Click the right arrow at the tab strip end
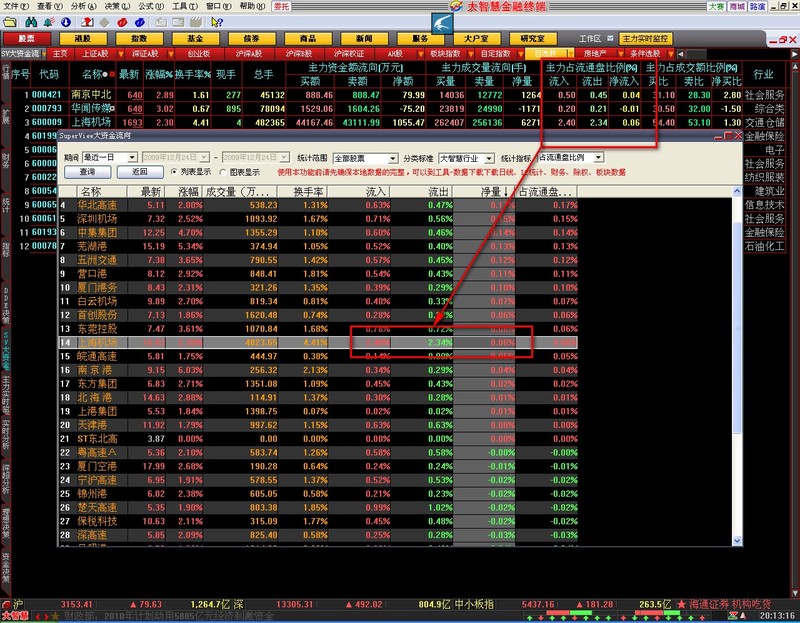800x623 pixels. (795, 54)
